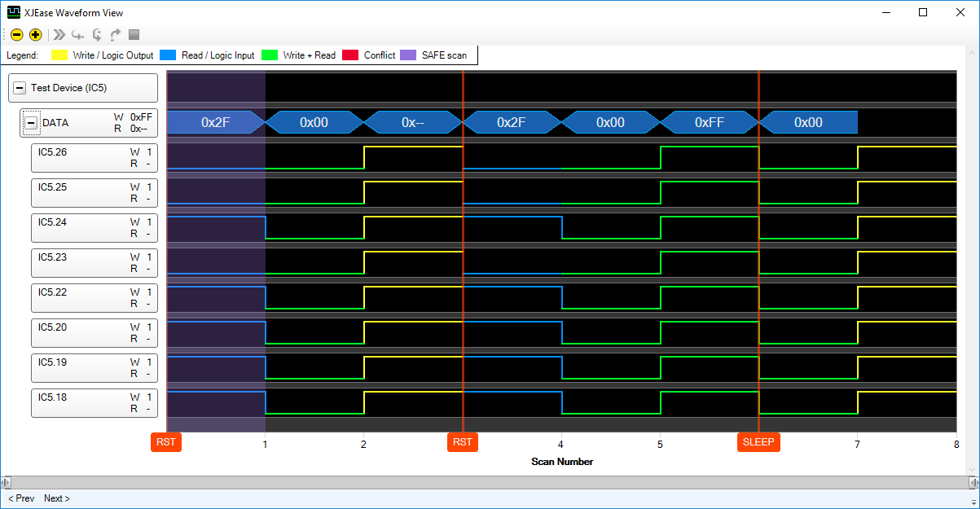
Task: Click the red Conflict legend swatch
Action: pyautogui.click(x=350, y=55)
